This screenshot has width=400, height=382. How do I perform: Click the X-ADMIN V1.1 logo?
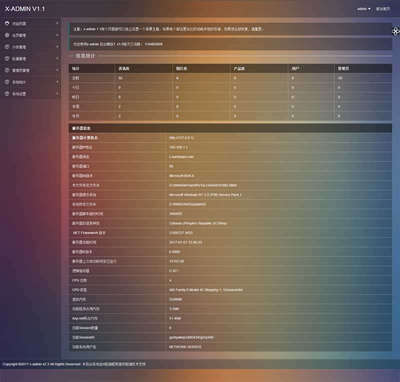tap(25, 9)
